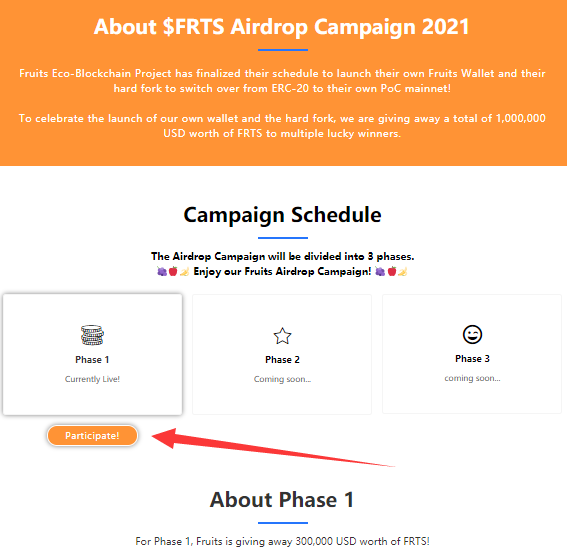Click the 300,000 USD worth of FRTS sentence

(x=282, y=541)
